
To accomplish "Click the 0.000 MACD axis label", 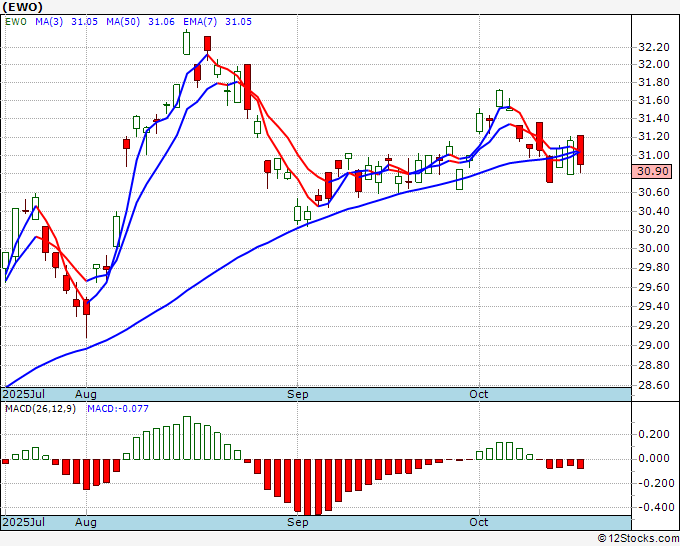I will tap(654, 458).
